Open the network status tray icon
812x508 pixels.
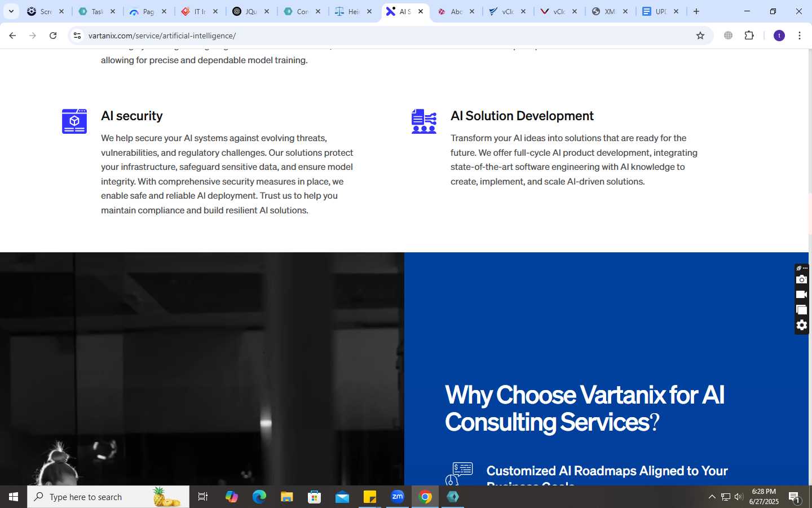coord(726,497)
